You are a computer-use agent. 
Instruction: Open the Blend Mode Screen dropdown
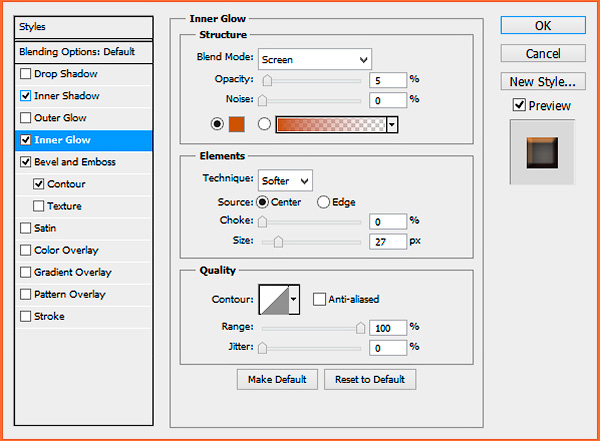pos(315,59)
